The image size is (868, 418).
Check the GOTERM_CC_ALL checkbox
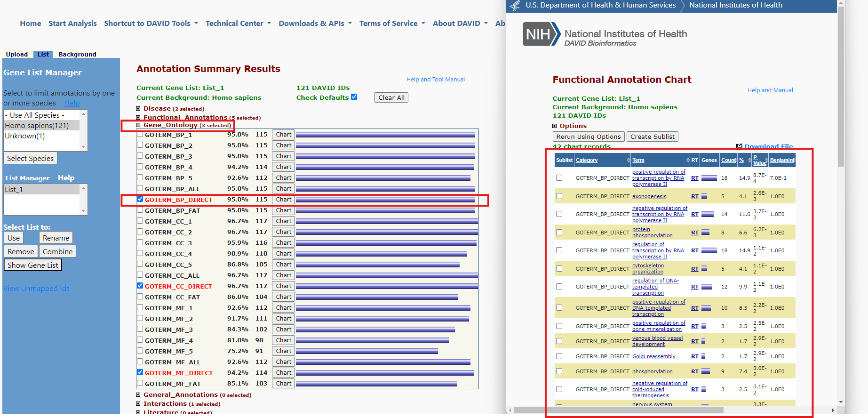(x=140, y=275)
